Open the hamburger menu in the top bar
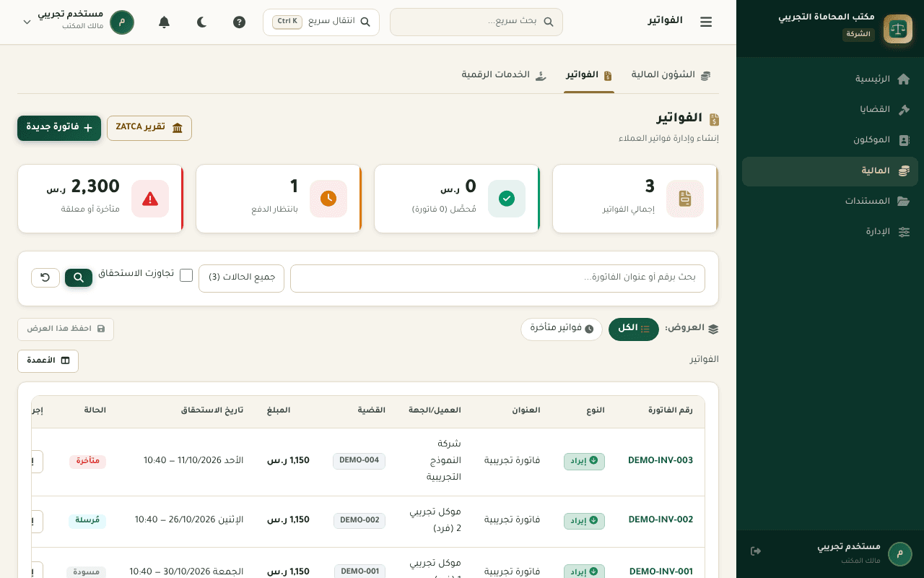The height and width of the screenshot is (578, 924). [706, 22]
